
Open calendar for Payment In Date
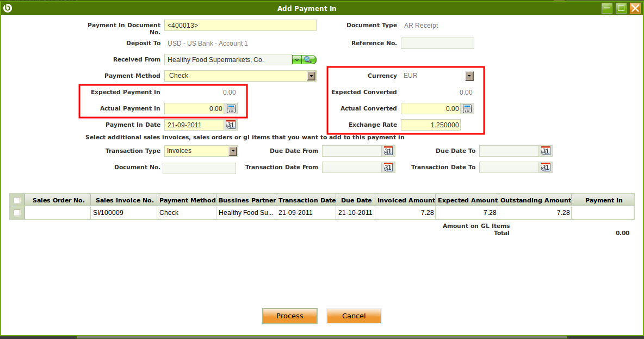click(x=231, y=125)
